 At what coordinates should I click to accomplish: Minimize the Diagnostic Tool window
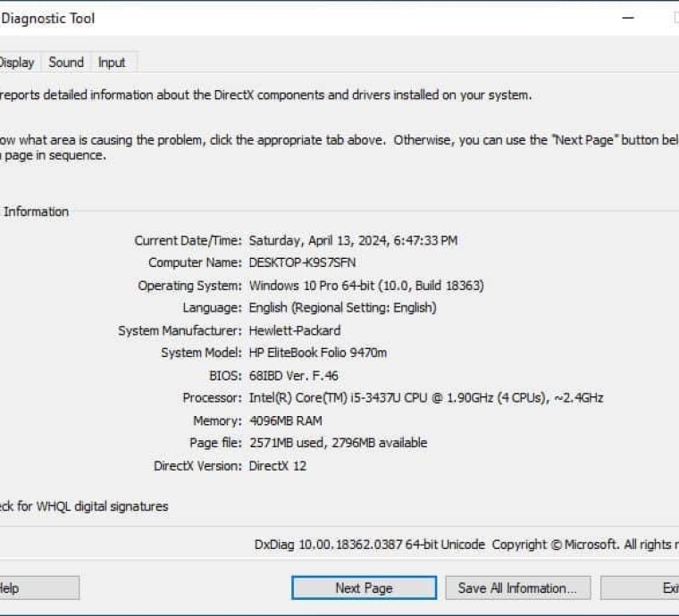pyautogui.click(x=628, y=18)
